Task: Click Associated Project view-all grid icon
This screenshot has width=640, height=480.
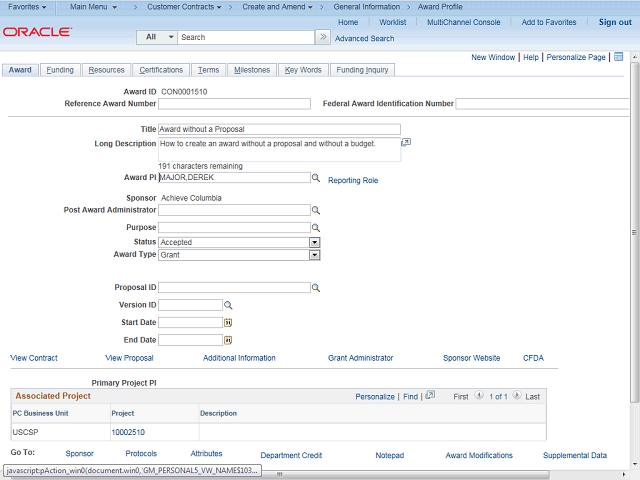Action: point(429,397)
